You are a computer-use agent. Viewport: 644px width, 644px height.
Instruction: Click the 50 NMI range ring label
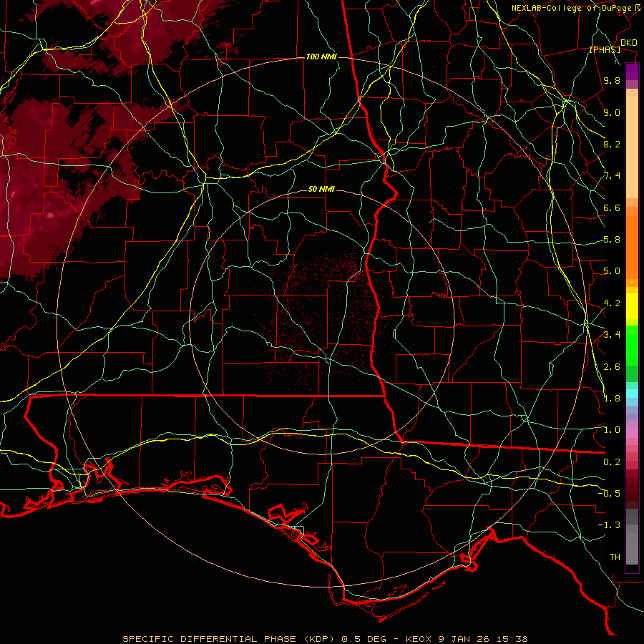click(321, 190)
